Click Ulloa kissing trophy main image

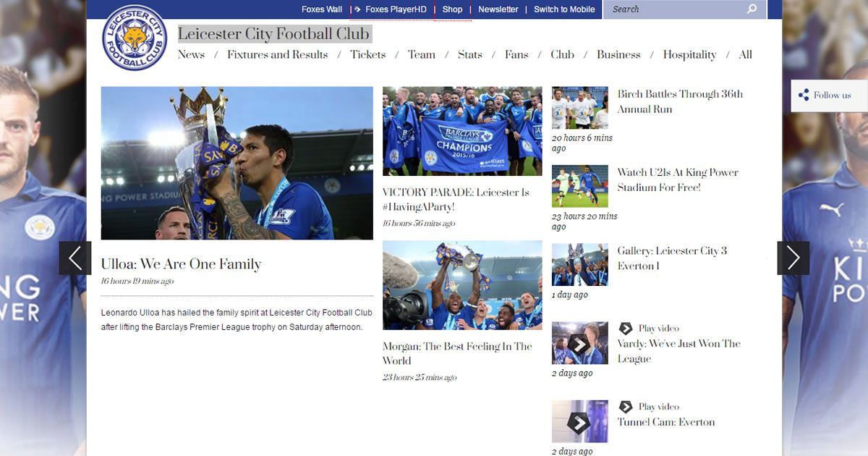click(237, 163)
